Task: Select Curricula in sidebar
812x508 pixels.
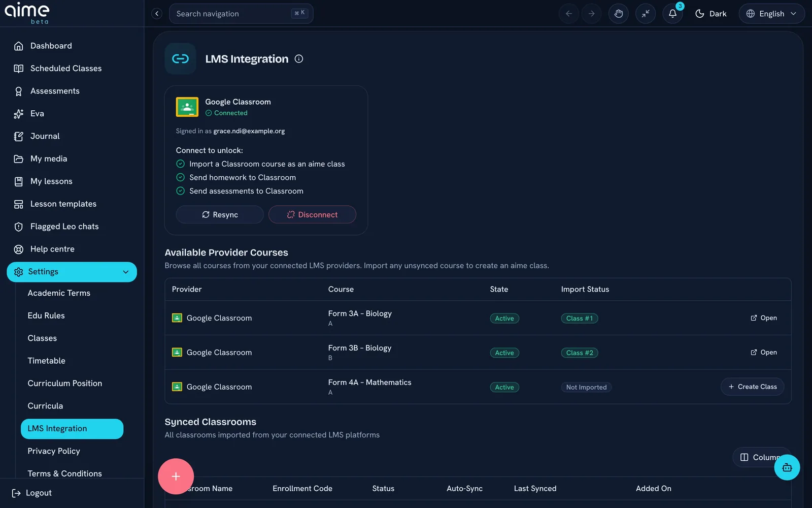Action: pos(45,406)
